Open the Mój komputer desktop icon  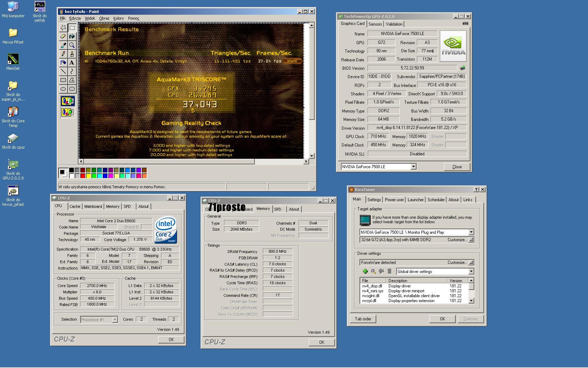pos(13,9)
